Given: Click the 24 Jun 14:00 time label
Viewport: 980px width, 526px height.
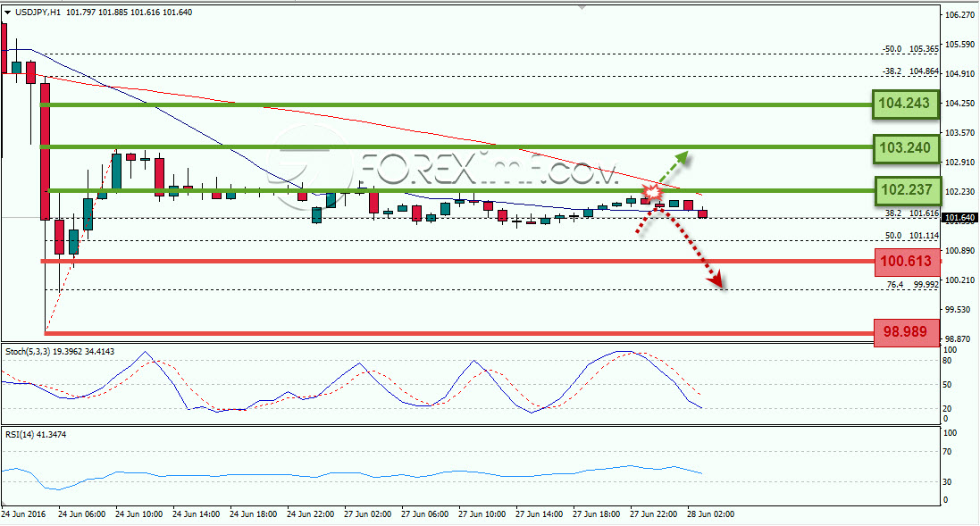Looking at the screenshot, I should coord(197,514).
